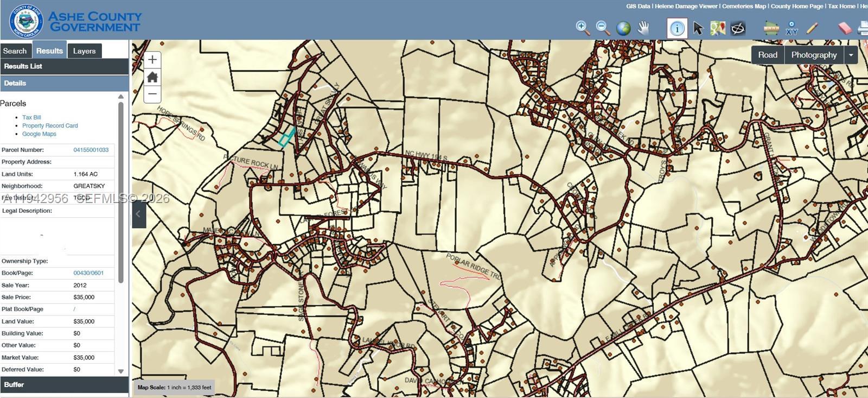Collapse the side panel with arrow handle

138,214
